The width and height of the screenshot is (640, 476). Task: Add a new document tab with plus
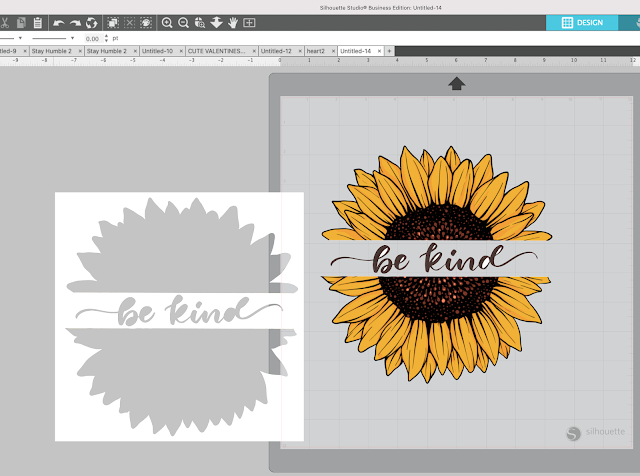(x=389, y=51)
